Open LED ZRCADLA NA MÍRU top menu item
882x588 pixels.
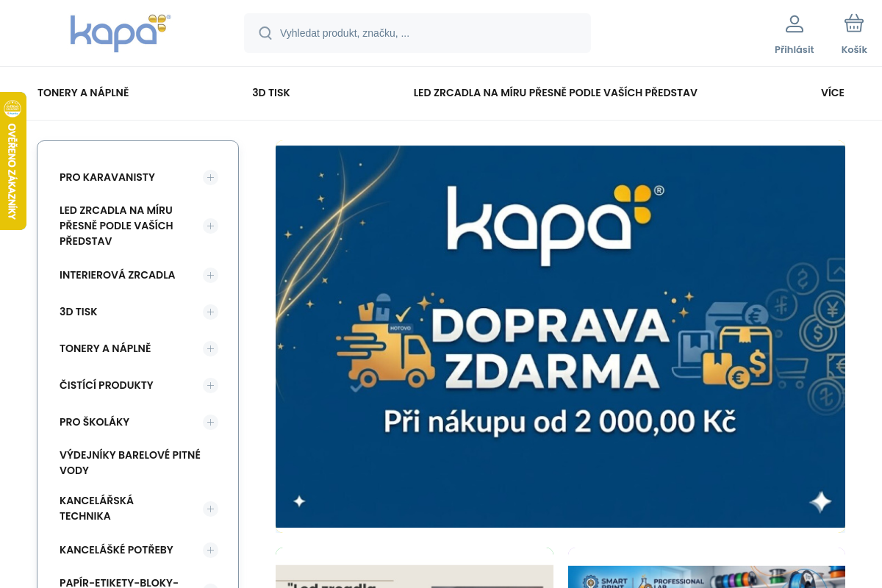[555, 93]
